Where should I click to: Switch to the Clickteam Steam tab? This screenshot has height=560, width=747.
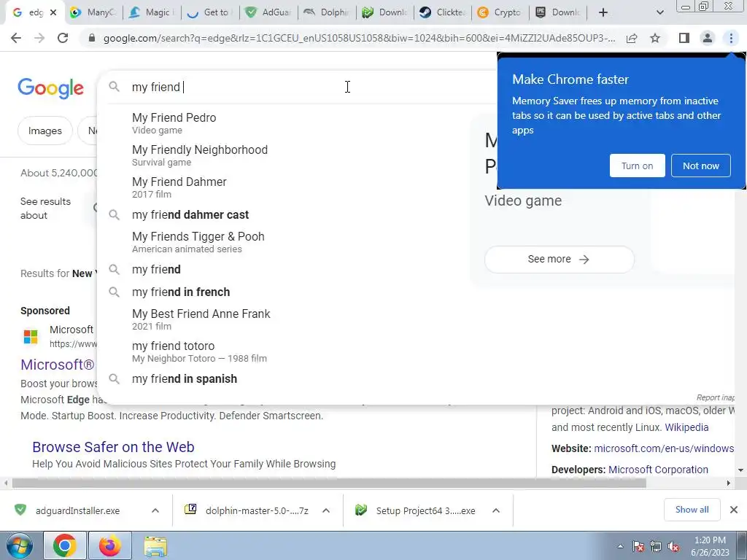click(442, 12)
